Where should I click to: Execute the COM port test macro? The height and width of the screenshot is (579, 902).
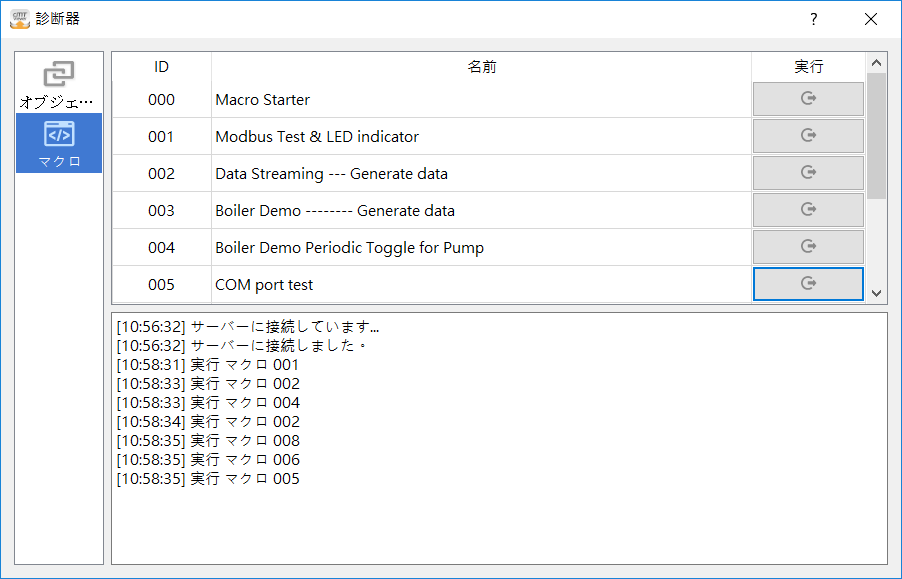pos(808,284)
